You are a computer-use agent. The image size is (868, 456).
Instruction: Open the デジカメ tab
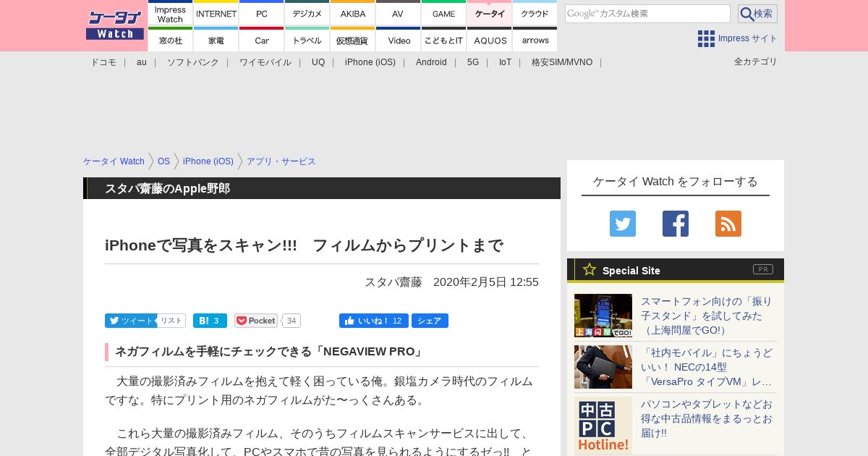(x=307, y=13)
